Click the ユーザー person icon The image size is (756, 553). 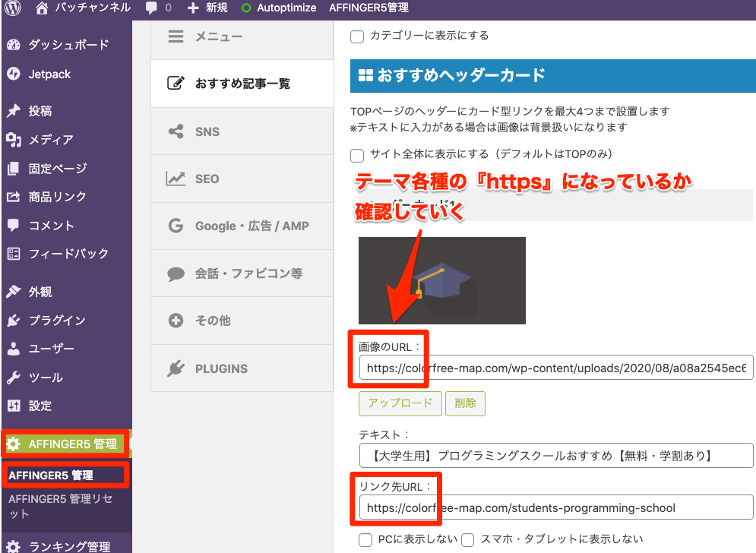point(14,349)
